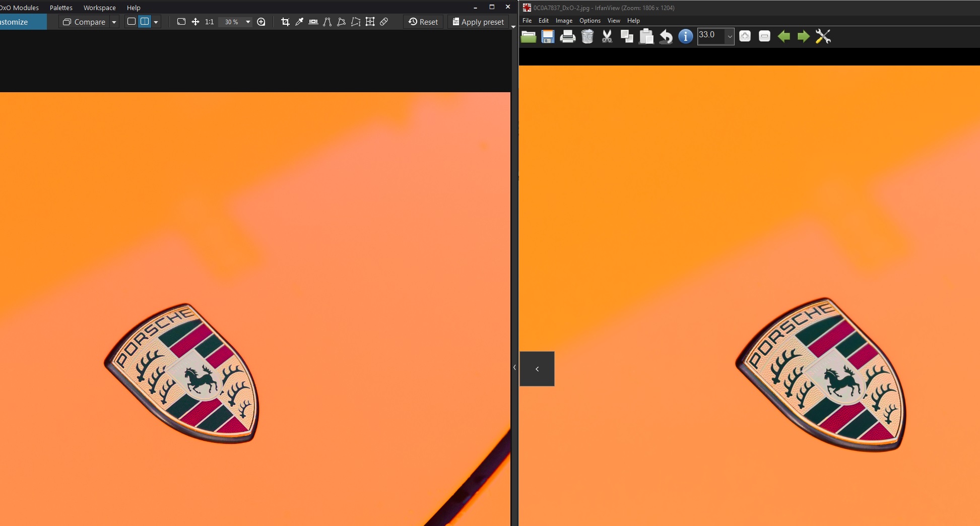
Task: Toggle side-by-side split view mode
Action: pos(145,22)
